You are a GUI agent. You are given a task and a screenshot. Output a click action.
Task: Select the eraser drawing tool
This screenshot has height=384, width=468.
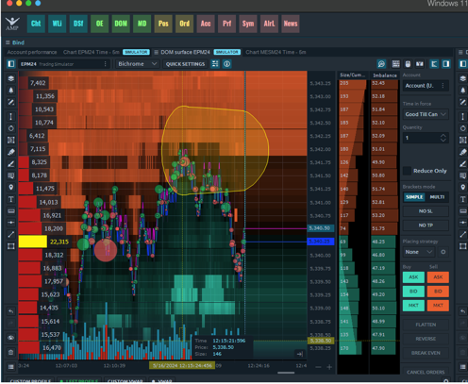tap(11, 152)
